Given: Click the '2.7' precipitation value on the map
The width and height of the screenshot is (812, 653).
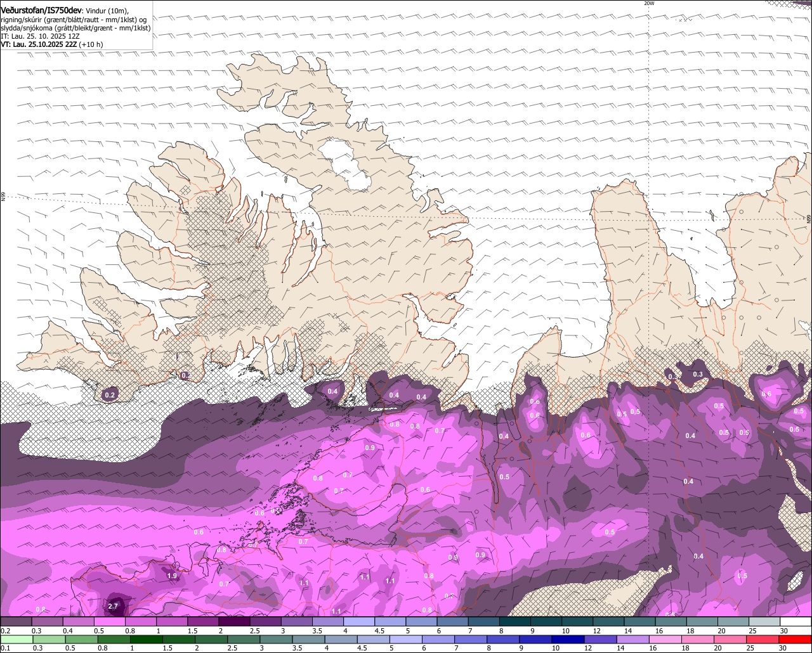Looking at the screenshot, I should (x=113, y=607).
